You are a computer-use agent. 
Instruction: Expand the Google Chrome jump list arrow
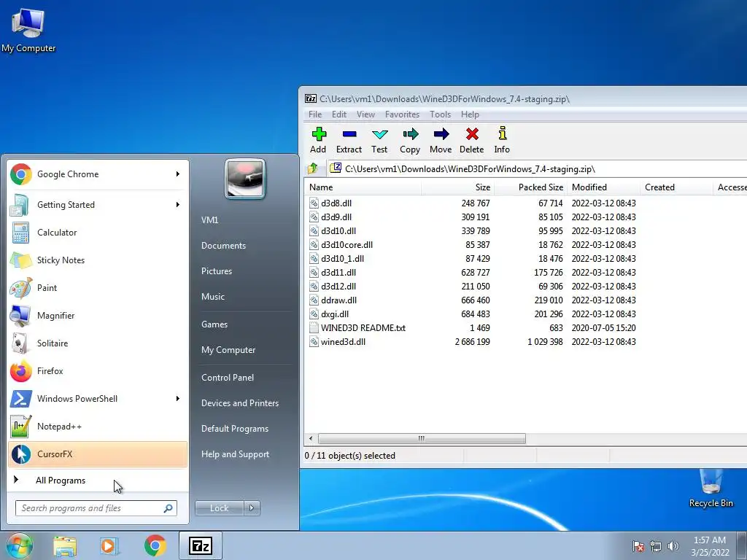[178, 174]
